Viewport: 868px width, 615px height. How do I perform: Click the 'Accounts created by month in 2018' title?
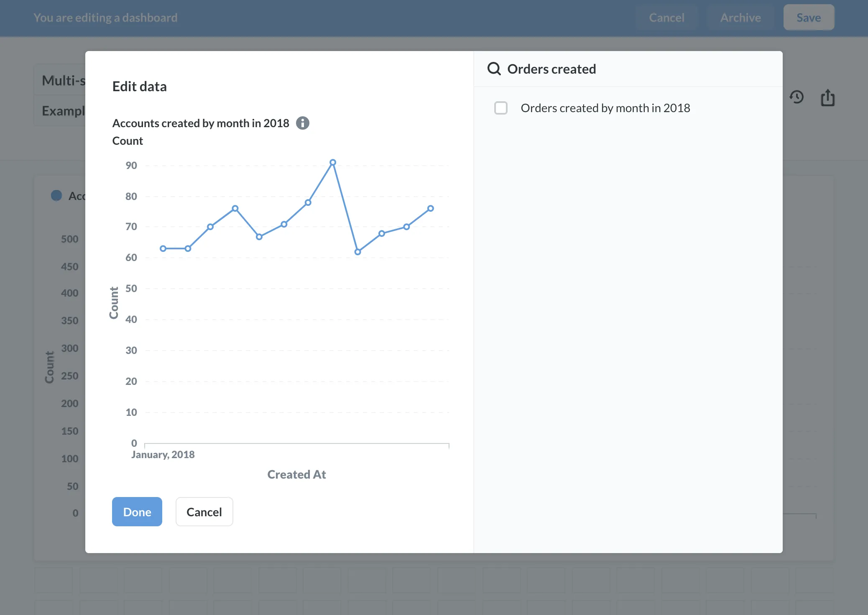(201, 123)
